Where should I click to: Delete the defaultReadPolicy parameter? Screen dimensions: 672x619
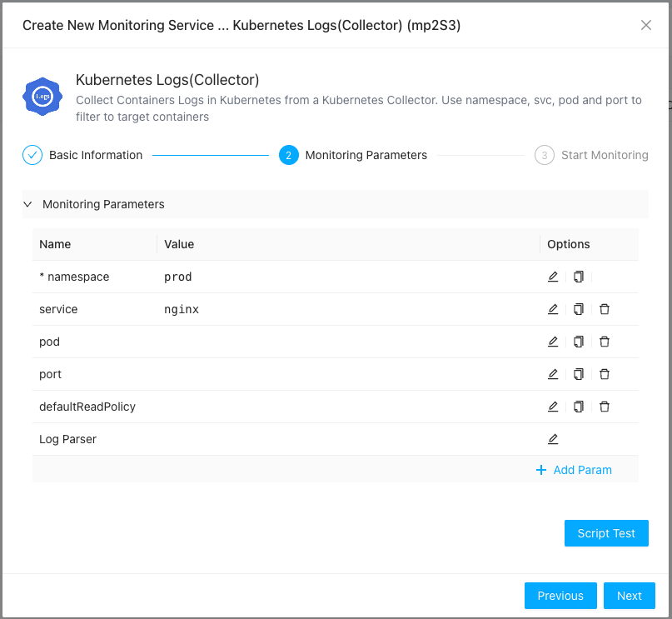pyautogui.click(x=605, y=407)
